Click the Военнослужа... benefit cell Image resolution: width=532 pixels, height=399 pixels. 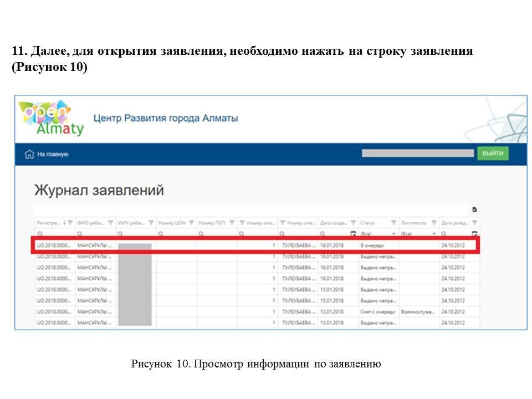click(417, 311)
